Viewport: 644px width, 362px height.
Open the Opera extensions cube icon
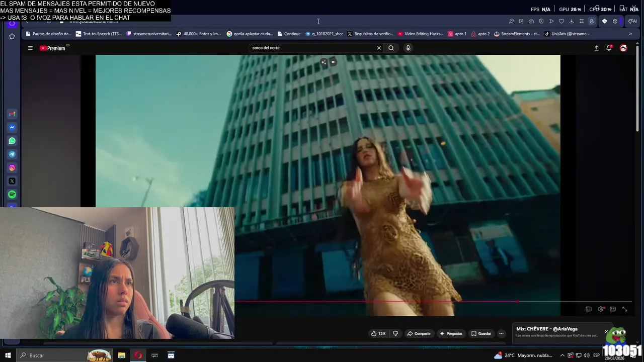point(615,21)
